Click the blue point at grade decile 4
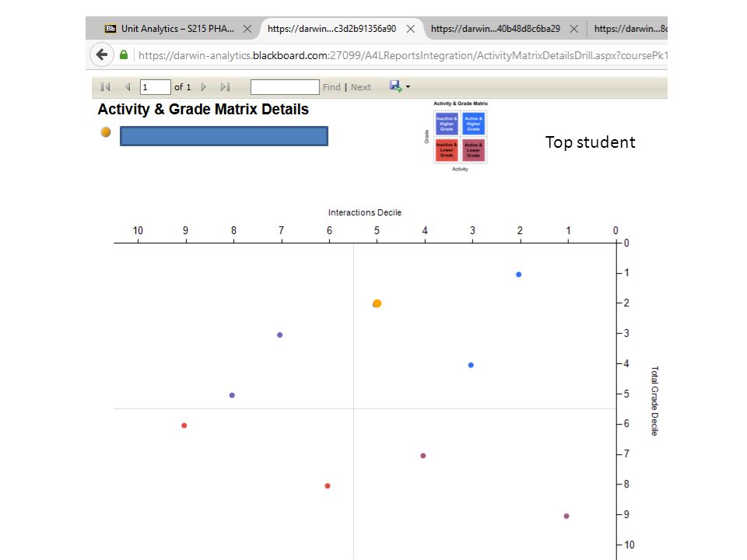Viewport: 747px width, 560px height. tap(471, 366)
